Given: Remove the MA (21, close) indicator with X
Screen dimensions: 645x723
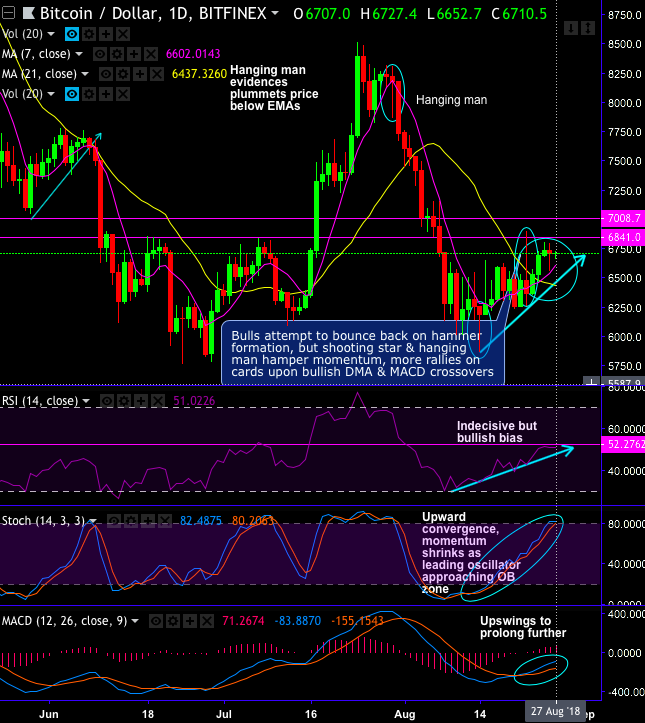Looking at the screenshot, I should click(157, 74).
